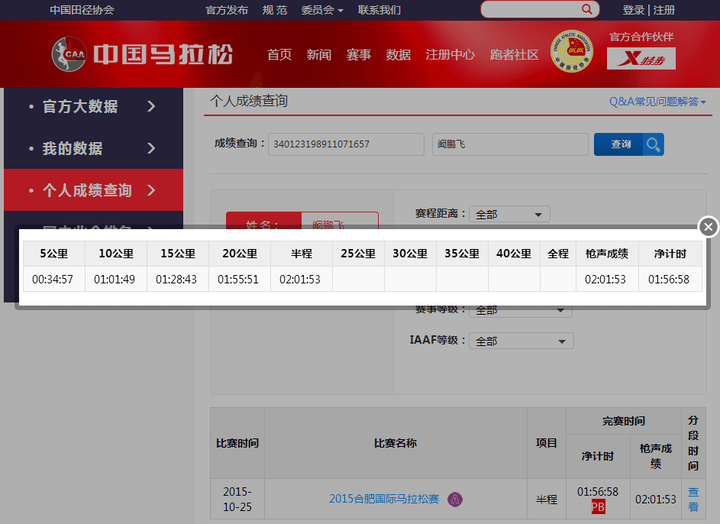The image size is (720, 524).
Task: Click the search magnifier in the top bar
Action: tap(587, 9)
